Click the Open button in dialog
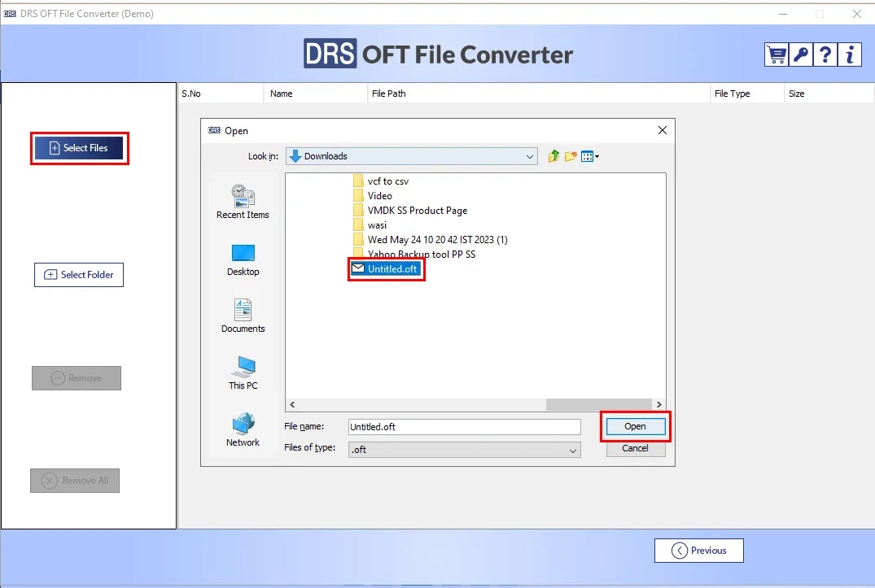This screenshot has width=875, height=588. tap(635, 426)
